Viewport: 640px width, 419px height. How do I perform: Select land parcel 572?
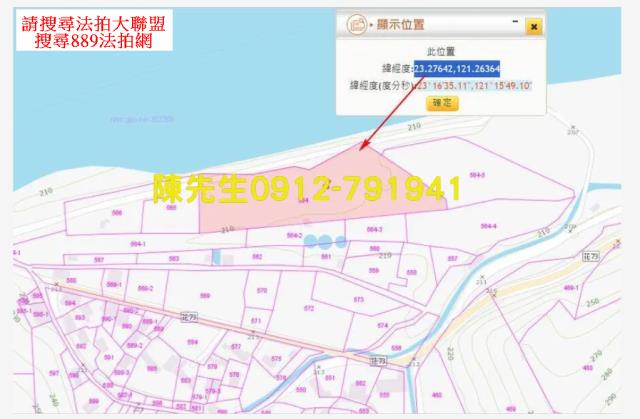click(x=309, y=308)
